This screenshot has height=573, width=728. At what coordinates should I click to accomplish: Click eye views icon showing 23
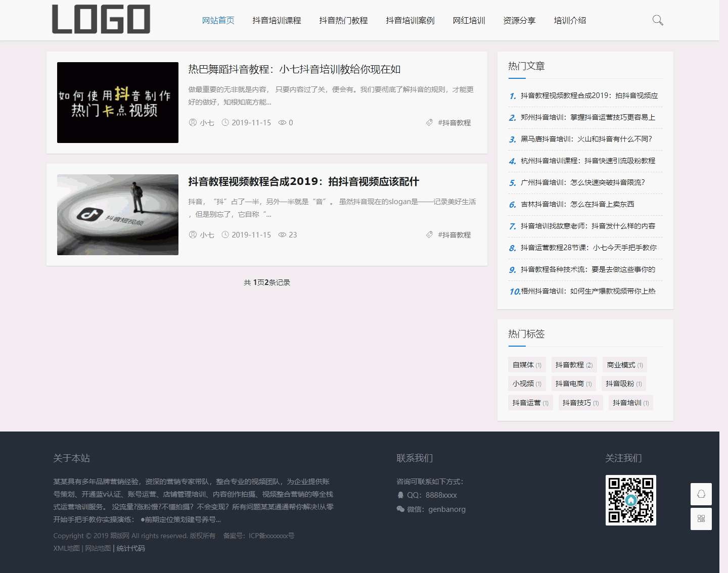(282, 235)
